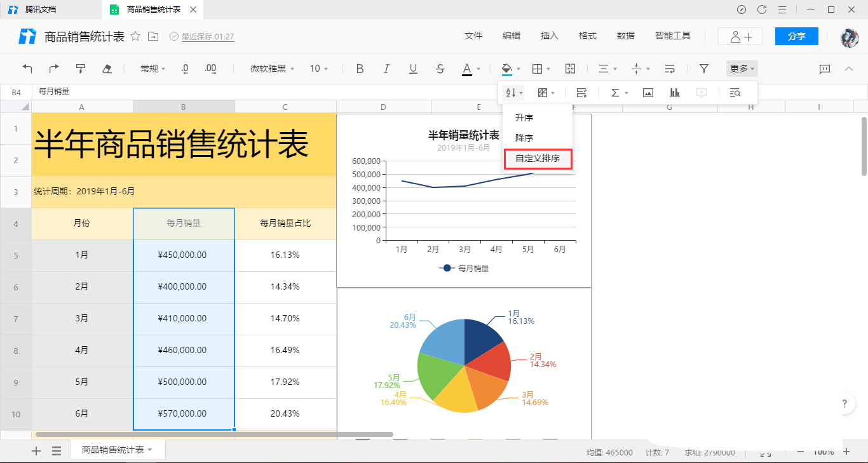The height and width of the screenshot is (463, 868).
Task: Toggle bold formatting
Action: pos(360,69)
